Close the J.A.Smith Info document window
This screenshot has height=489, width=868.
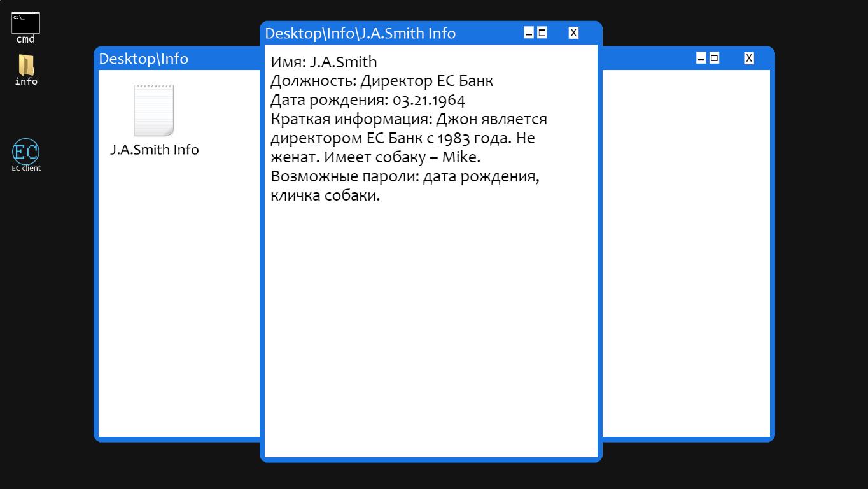(x=573, y=33)
